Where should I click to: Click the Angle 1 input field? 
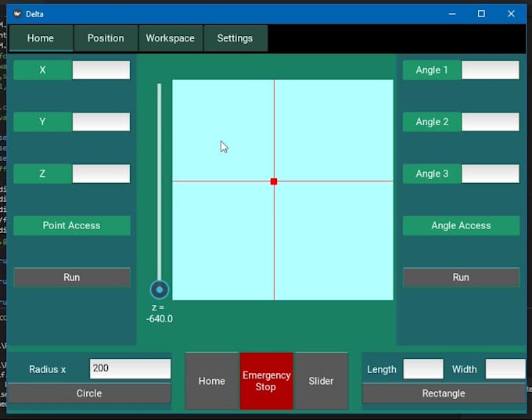click(x=491, y=70)
